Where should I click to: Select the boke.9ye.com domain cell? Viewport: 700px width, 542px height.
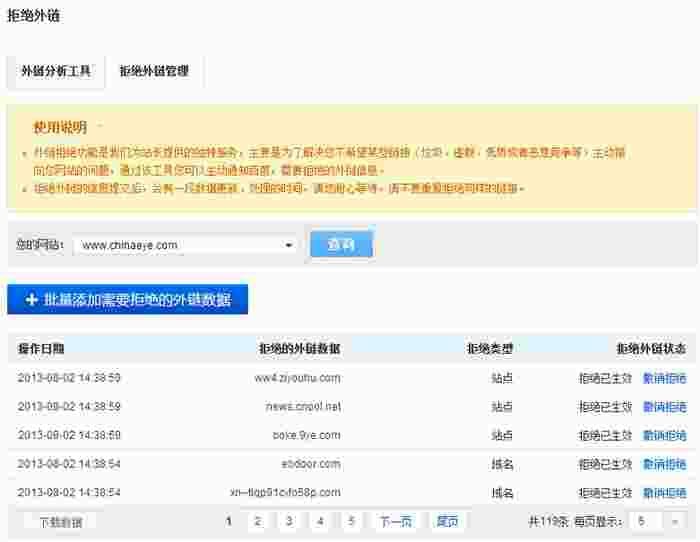(306, 435)
